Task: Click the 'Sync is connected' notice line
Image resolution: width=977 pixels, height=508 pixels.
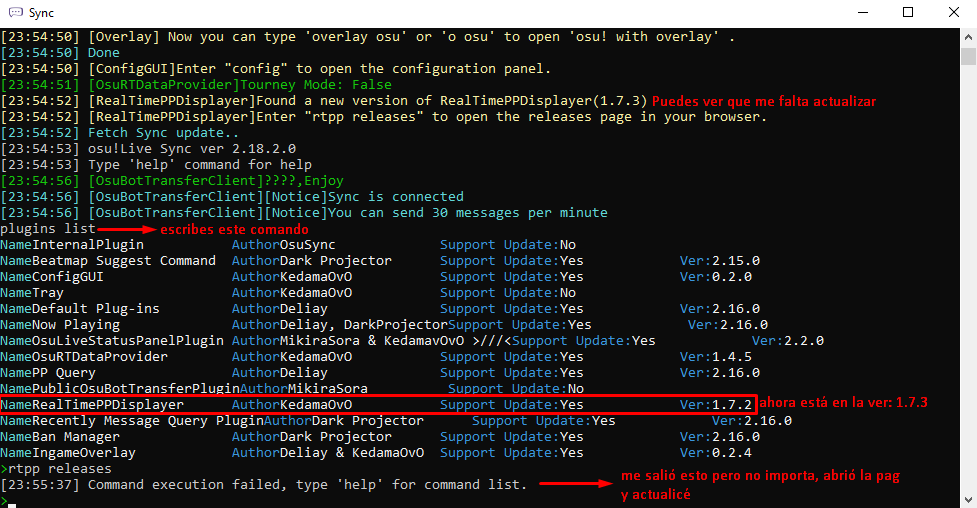Action: (x=232, y=197)
